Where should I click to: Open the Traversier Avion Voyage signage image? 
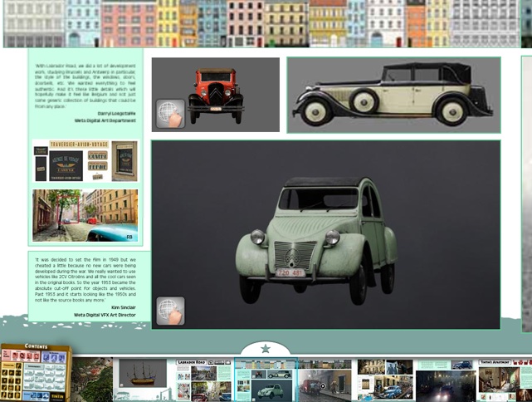[85, 160]
